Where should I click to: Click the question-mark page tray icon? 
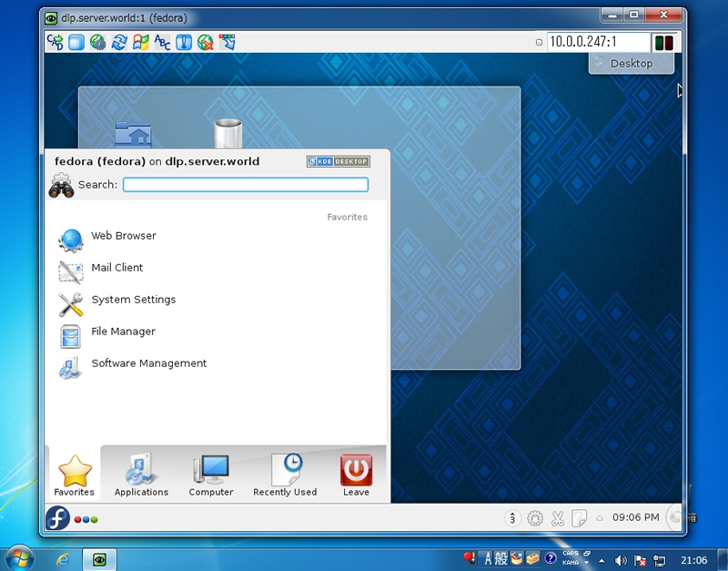[x=579, y=517]
